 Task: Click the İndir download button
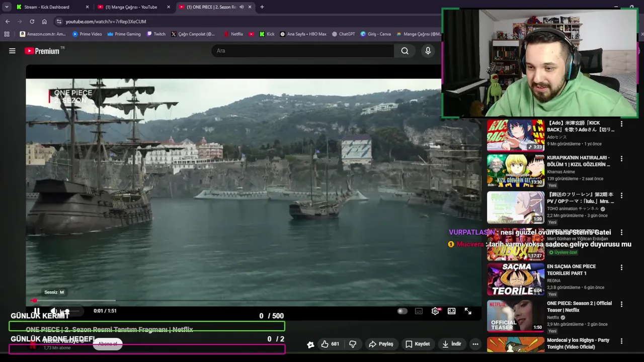coord(451,344)
